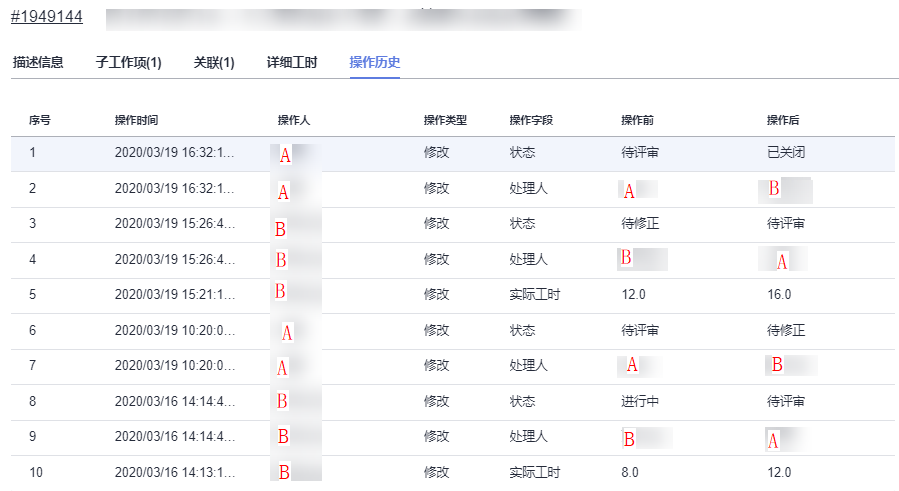Select the 关联(1) tab
This screenshot has width=899, height=491.
tap(214, 62)
